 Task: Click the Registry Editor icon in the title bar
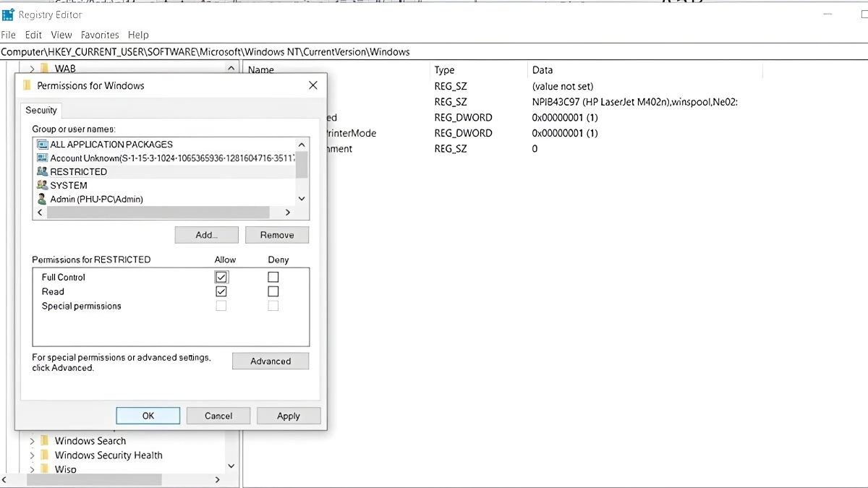tap(7, 14)
